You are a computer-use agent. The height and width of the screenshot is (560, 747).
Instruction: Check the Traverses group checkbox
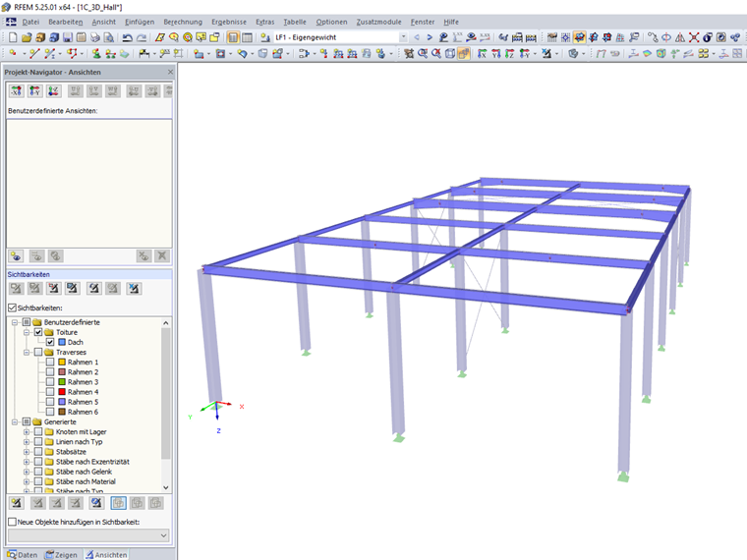tap(38, 352)
